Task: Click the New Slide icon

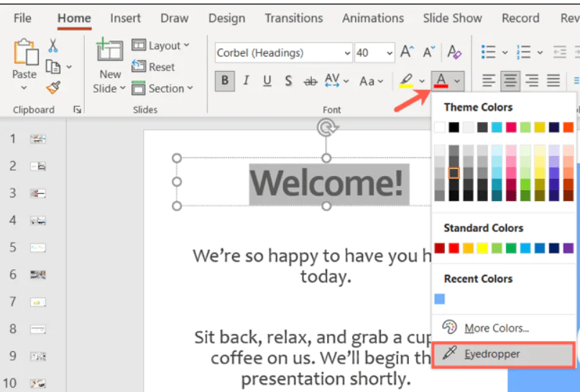Action: [x=109, y=50]
